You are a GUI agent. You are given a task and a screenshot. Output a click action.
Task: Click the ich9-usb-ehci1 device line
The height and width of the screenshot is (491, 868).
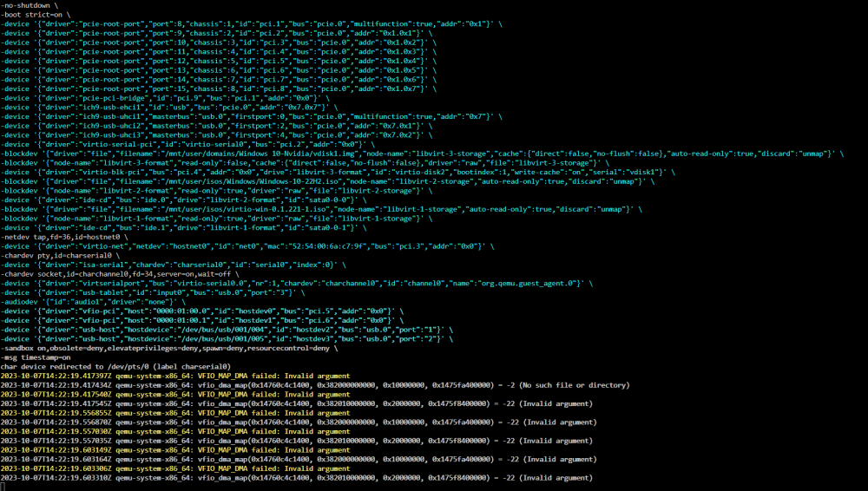click(x=169, y=108)
